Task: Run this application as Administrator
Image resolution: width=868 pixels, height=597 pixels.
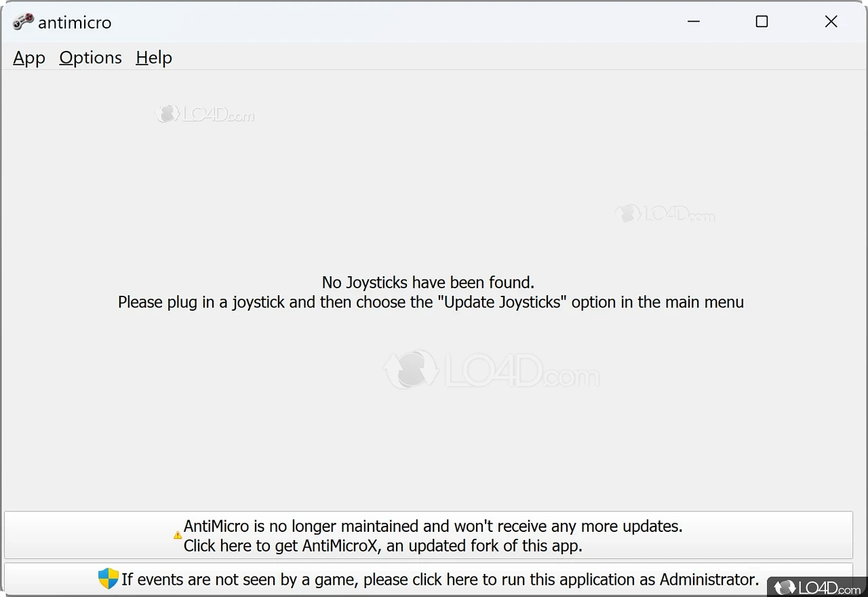Action: point(439,579)
